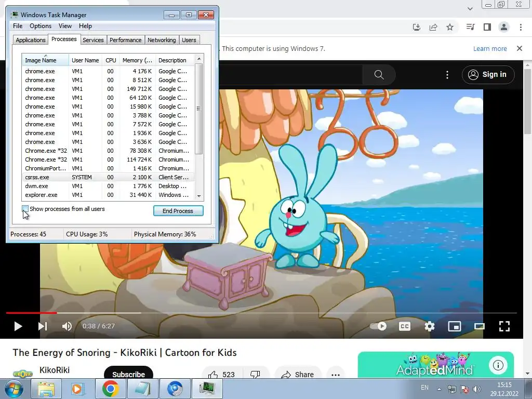The image size is (532, 399).
Task: Click Sign in button
Action: coord(488,75)
